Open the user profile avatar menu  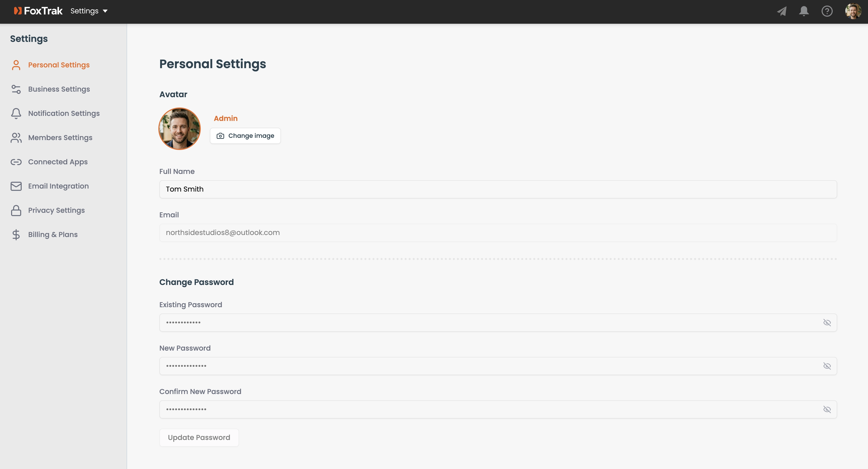click(853, 11)
